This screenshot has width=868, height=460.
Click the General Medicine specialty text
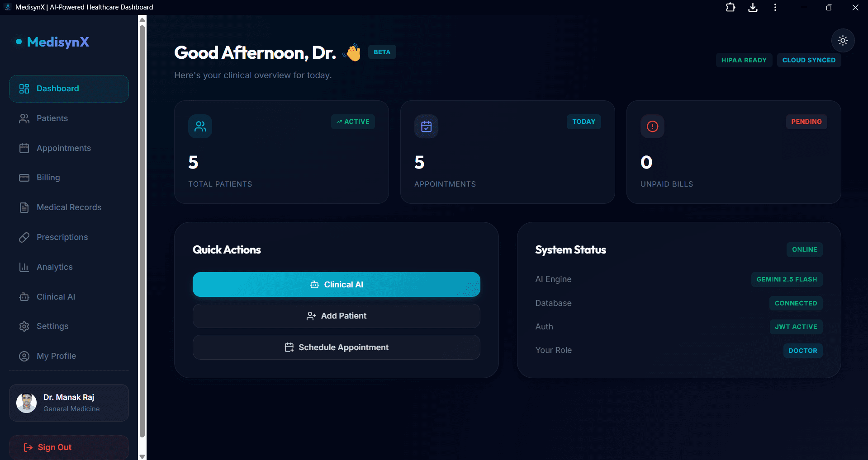71,409
